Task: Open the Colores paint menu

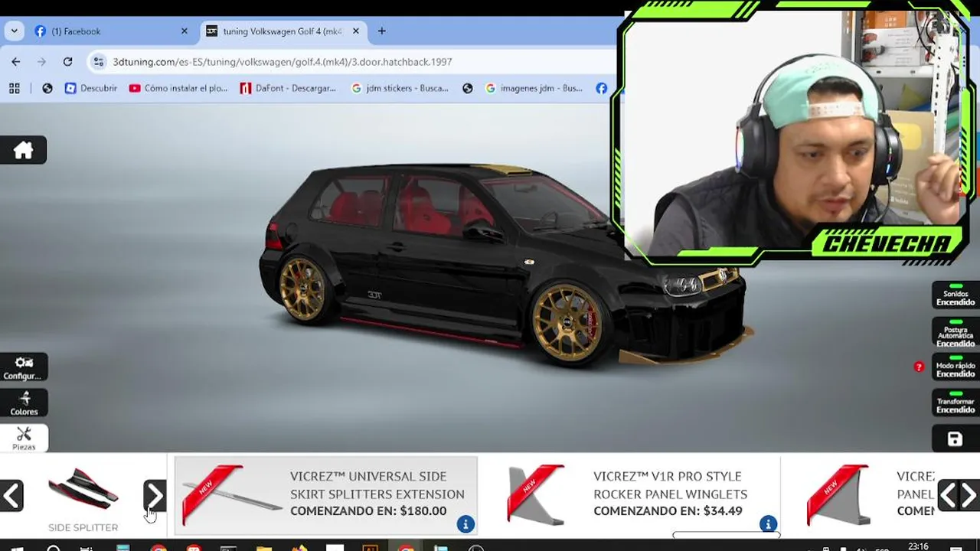Action: [23, 403]
